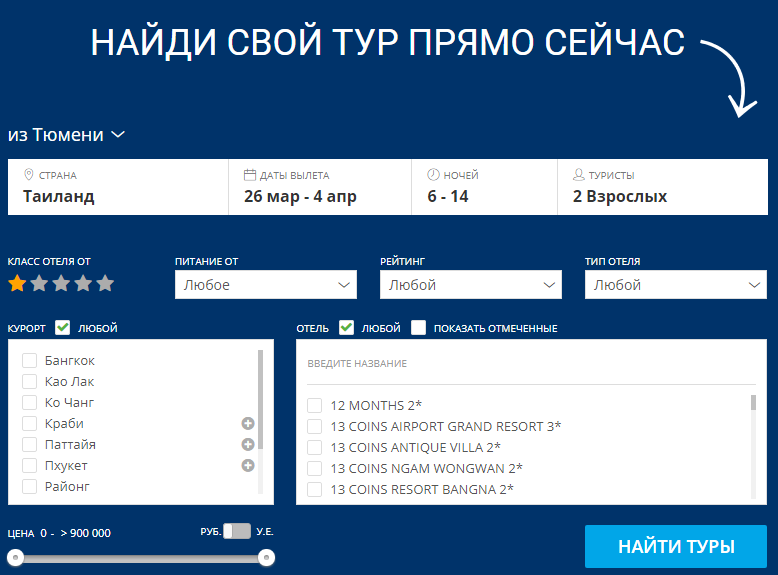Open the Страна field showing Таиланд
This screenshot has height=575, width=778.
[118, 187]
